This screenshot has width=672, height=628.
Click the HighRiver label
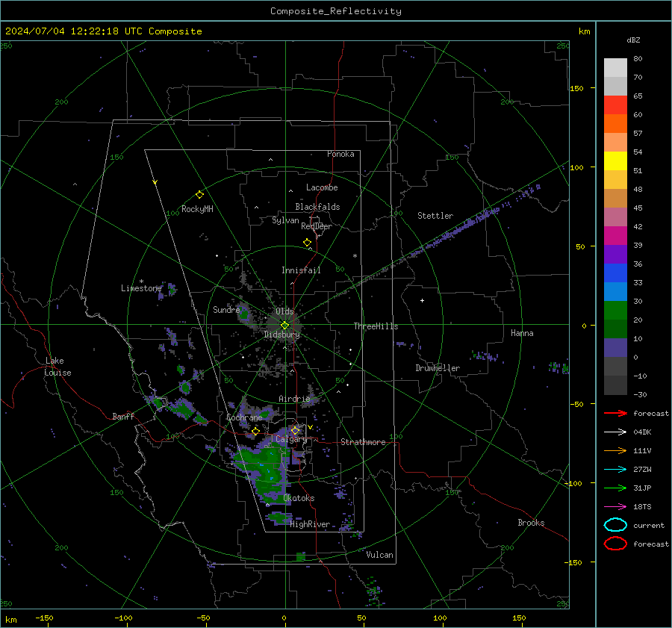point(310,524)
